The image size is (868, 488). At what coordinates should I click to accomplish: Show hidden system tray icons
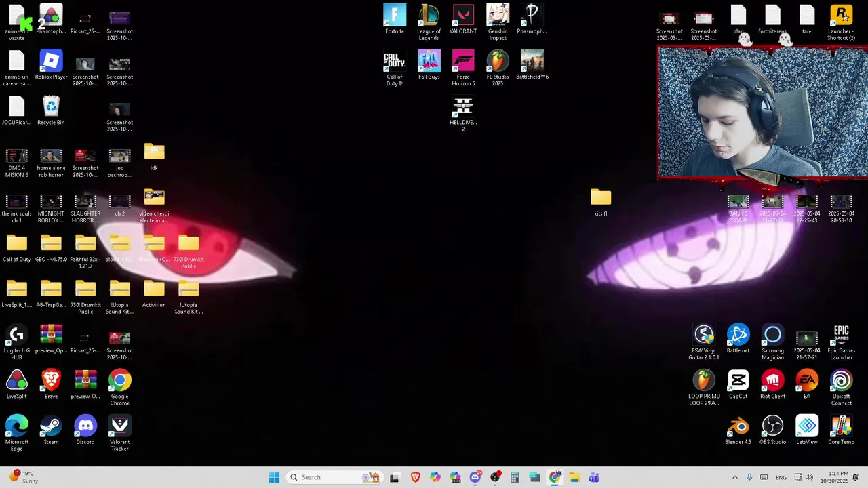point(734,477)
